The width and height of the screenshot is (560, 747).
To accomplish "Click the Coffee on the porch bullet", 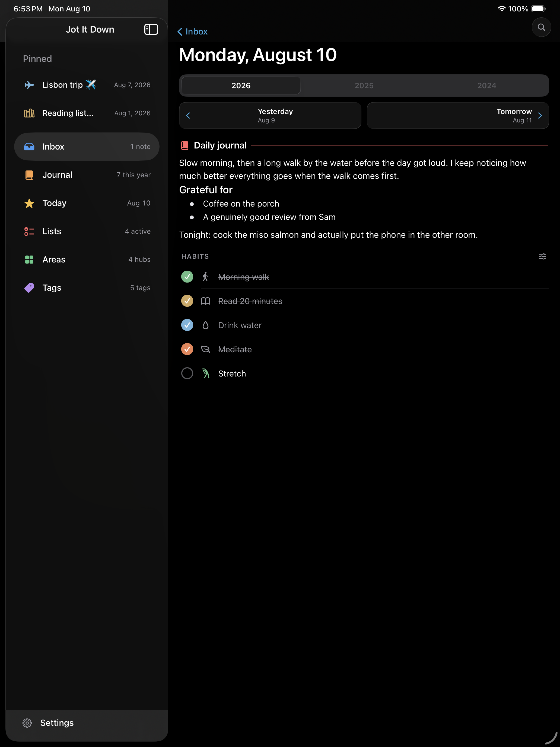I will [241, 204].
